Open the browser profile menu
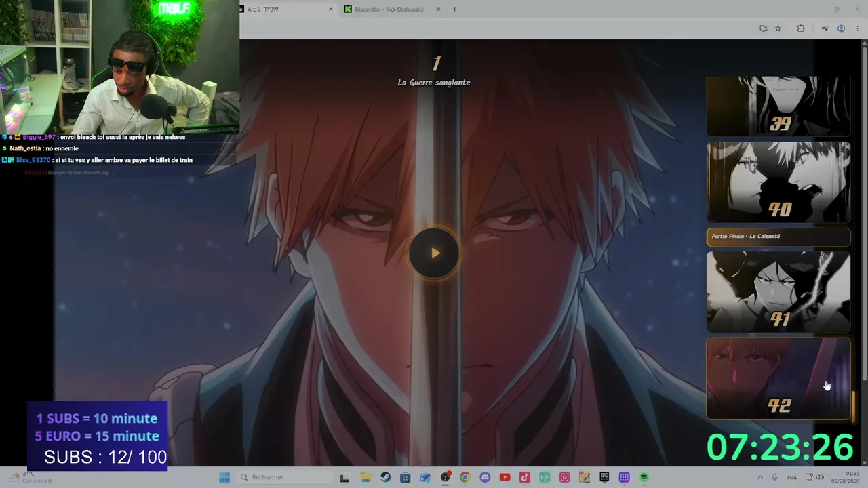Viewport: 868px width, 488px height. (x=841, y=28)
